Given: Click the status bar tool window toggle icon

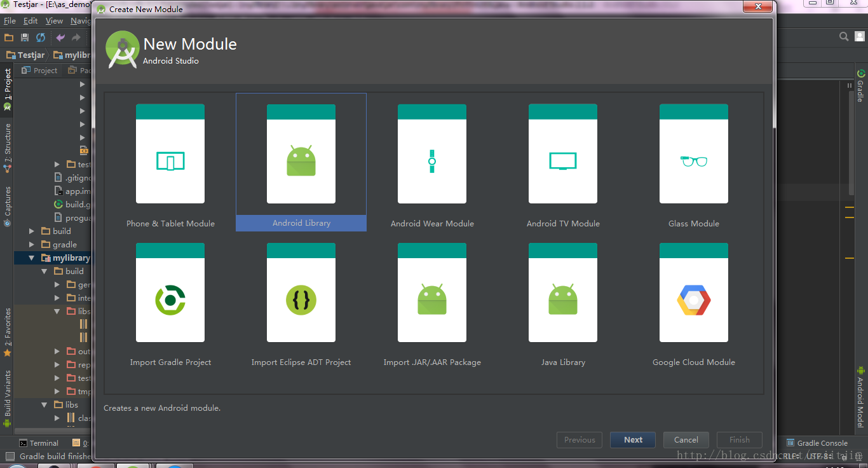Looking at the screenshot, I should [10, 456].
